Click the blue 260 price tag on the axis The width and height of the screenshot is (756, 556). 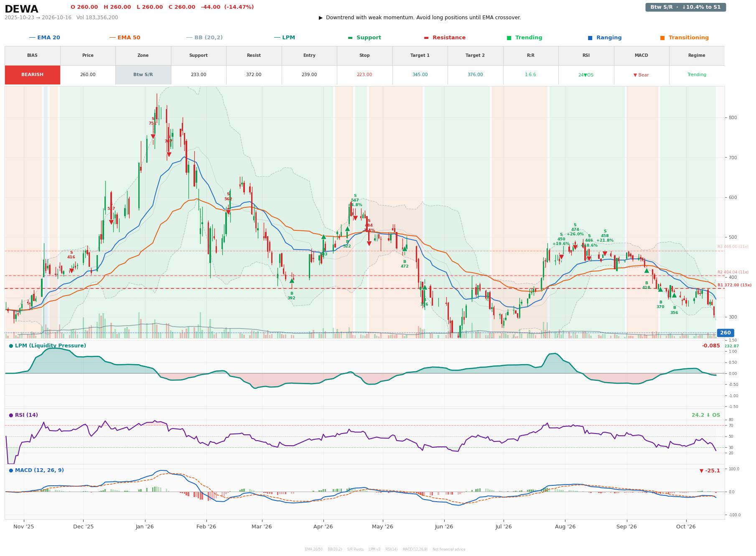click(725, 333)
